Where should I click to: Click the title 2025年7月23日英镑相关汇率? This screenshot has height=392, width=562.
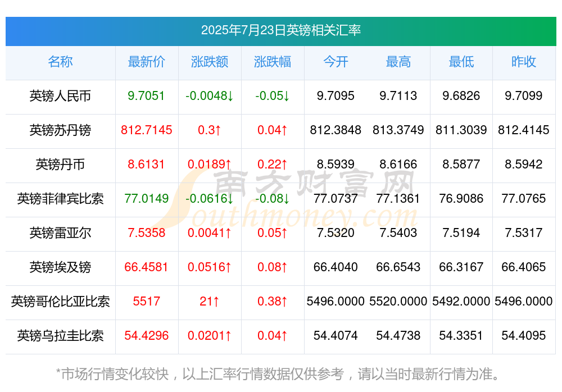pos(280,30)
